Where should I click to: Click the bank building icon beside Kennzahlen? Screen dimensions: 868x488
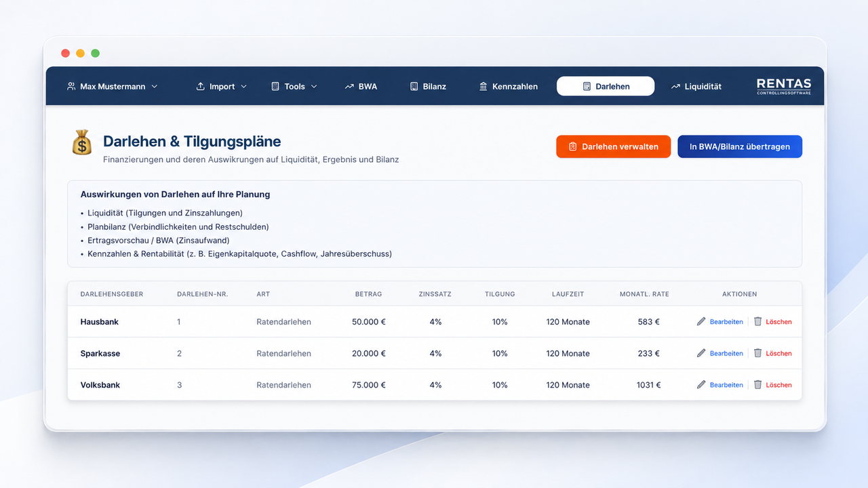point(483,87)
